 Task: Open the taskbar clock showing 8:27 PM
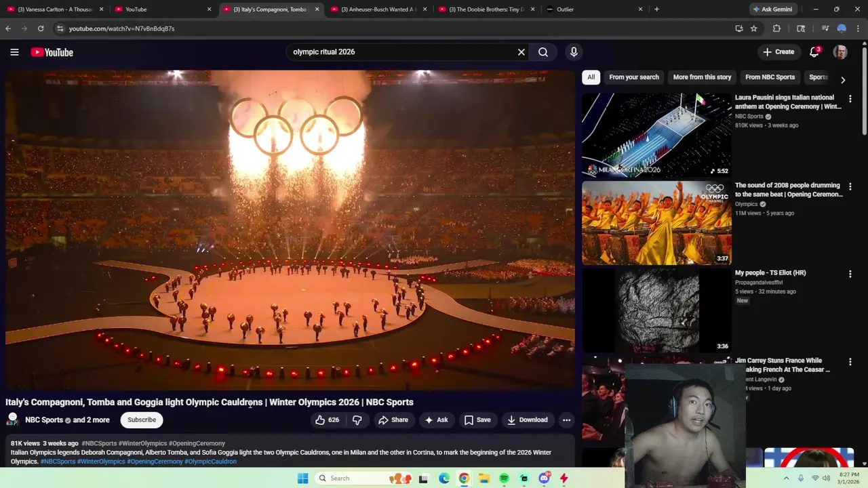pos(849,479)
